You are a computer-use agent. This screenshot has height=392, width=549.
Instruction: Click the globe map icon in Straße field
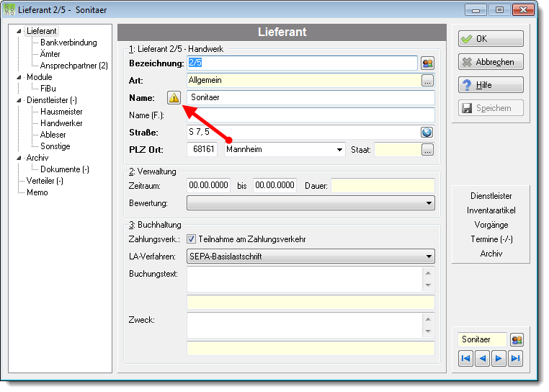tap(427, 133)
